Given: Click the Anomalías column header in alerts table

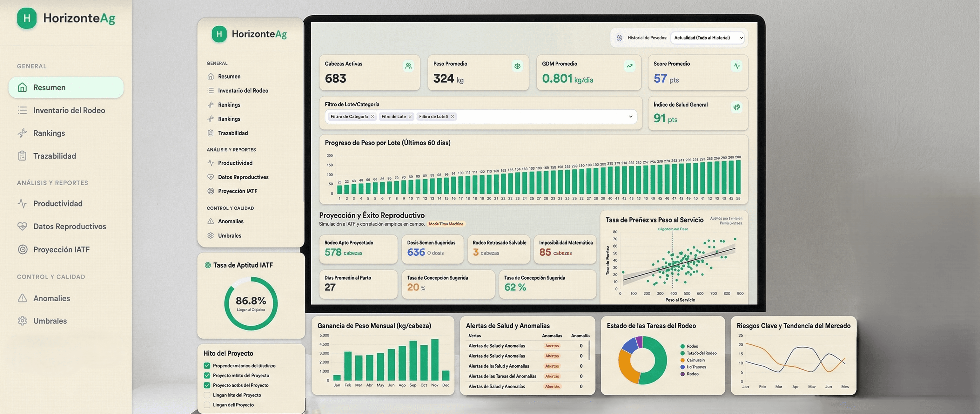Looking at the screenshot, I should (x=552, y=336).
